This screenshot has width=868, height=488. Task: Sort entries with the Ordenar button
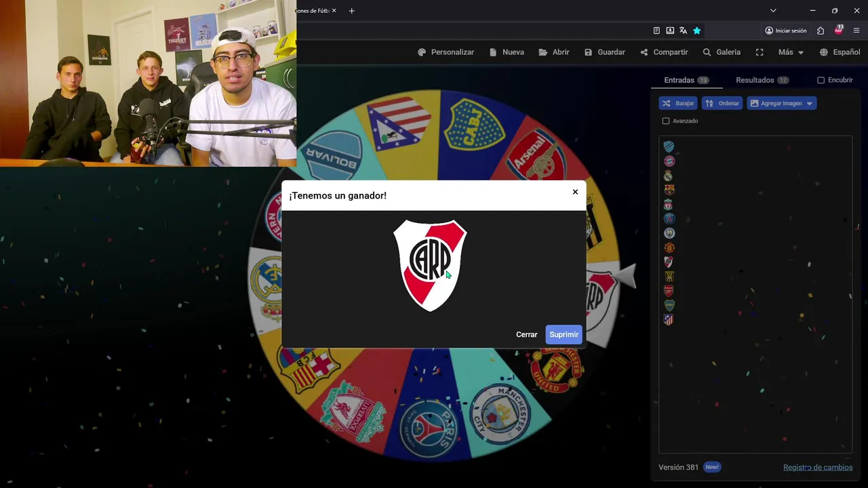click(722, 103)
